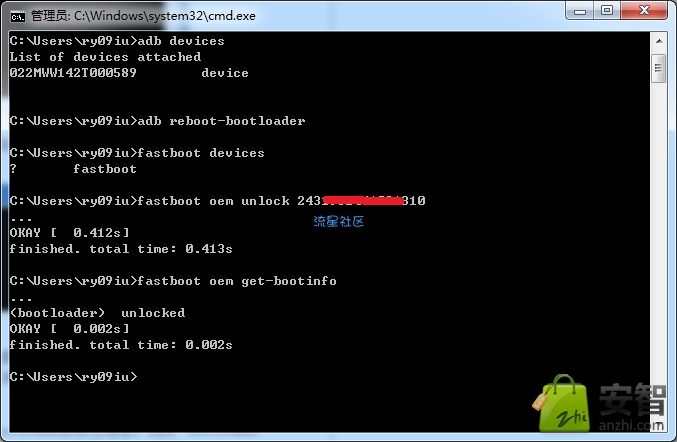Click the 'OKAY [ 0.412s]' output line
The image size is (677, 442).
point(70,233)
